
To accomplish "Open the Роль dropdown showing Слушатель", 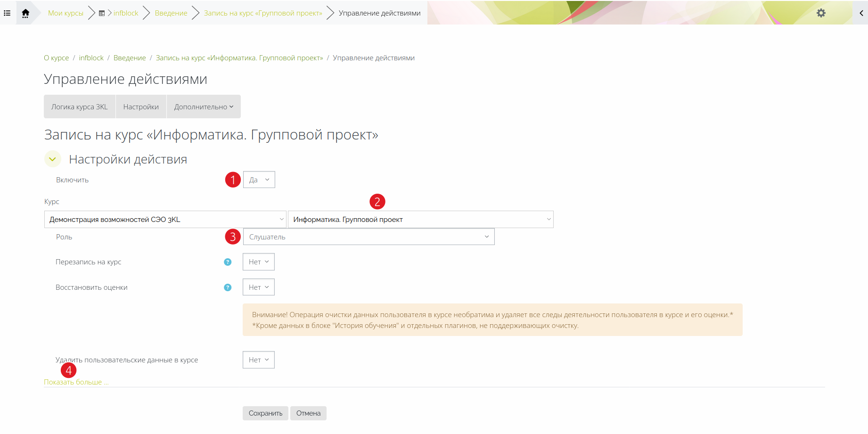I will coord(368,237).
